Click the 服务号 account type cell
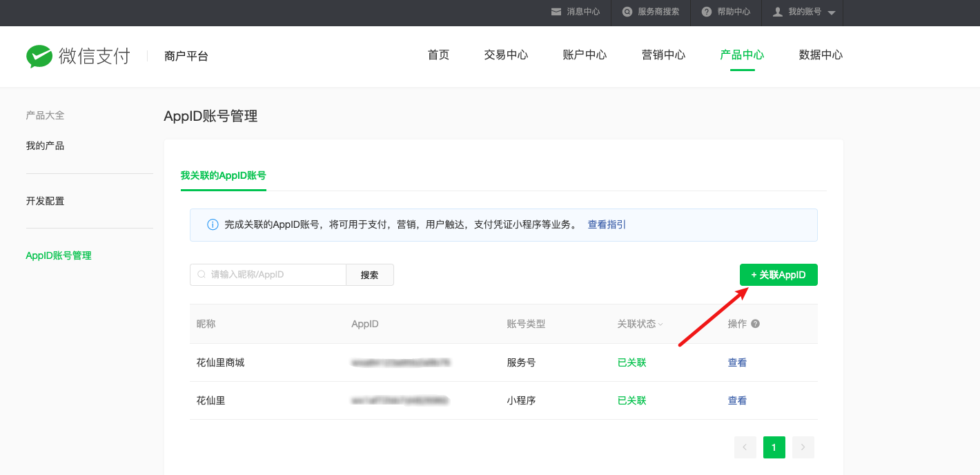The width and height of the screenshot is (980, 475). [x=521, y=362]
